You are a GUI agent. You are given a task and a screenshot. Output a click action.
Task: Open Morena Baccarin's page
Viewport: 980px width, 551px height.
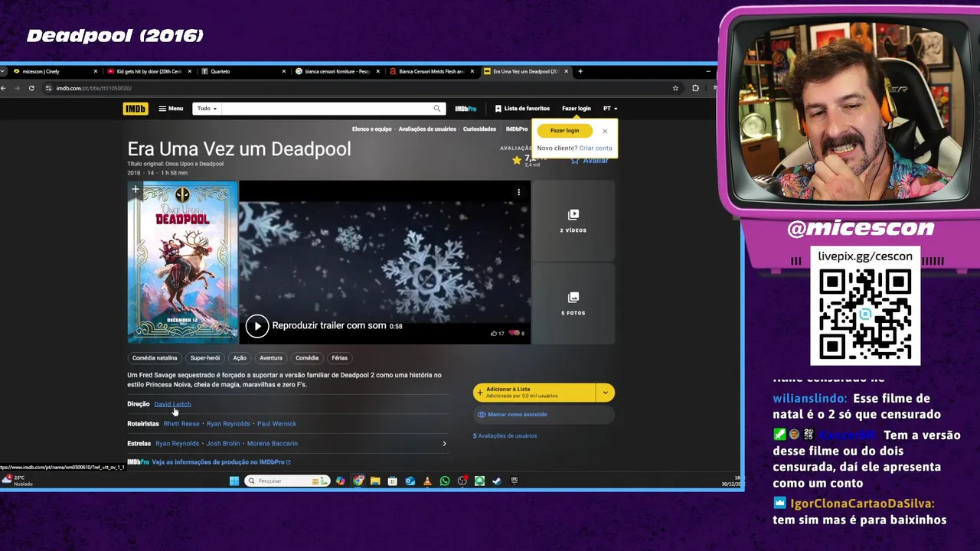(273, 444)
